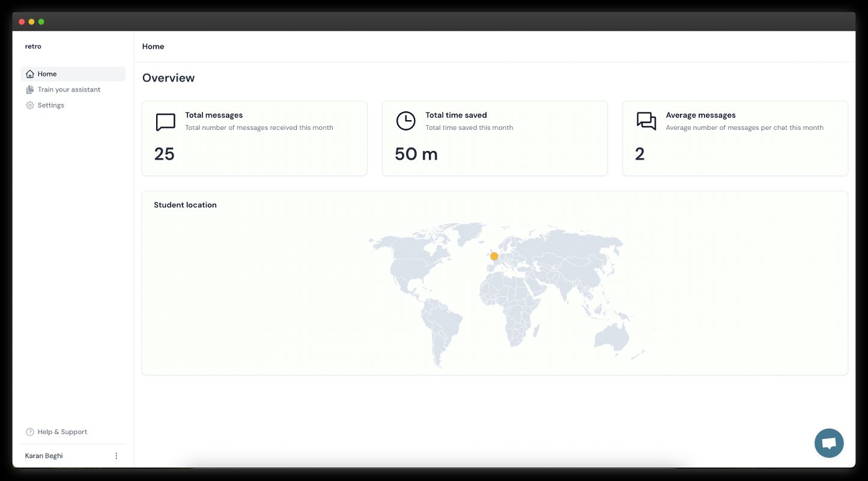Screen dimensions: 868x481
Task: Click the Train your assistant document icon
Action: tap(30, 90)
